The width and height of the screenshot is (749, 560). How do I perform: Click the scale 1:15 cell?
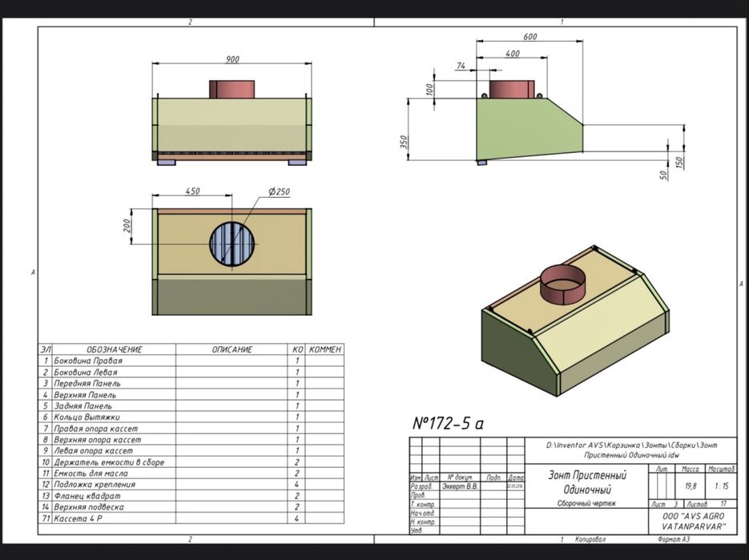pos(721,486)
